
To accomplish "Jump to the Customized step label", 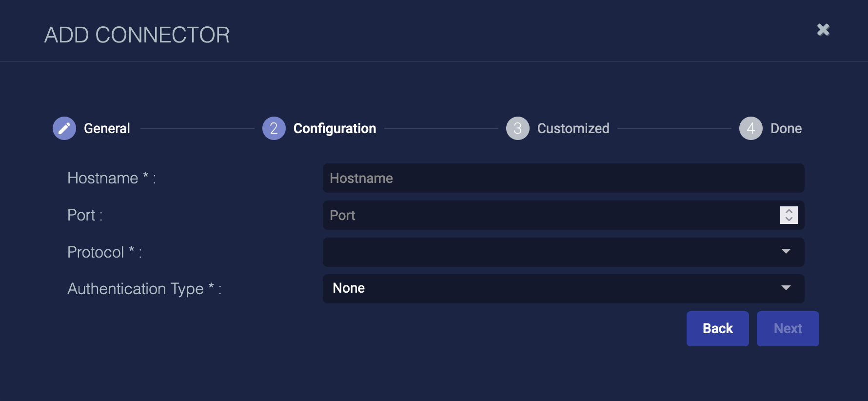I will (573, 128).
